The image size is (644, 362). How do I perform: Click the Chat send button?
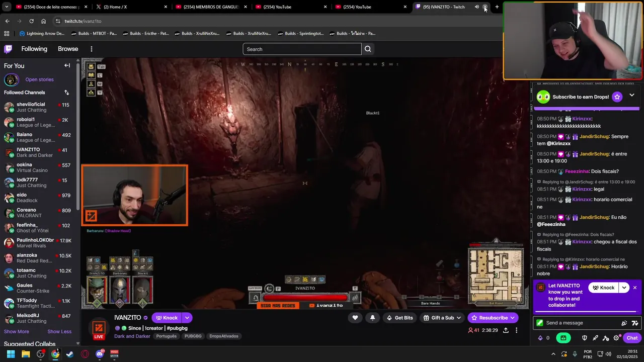click(632, 338)
